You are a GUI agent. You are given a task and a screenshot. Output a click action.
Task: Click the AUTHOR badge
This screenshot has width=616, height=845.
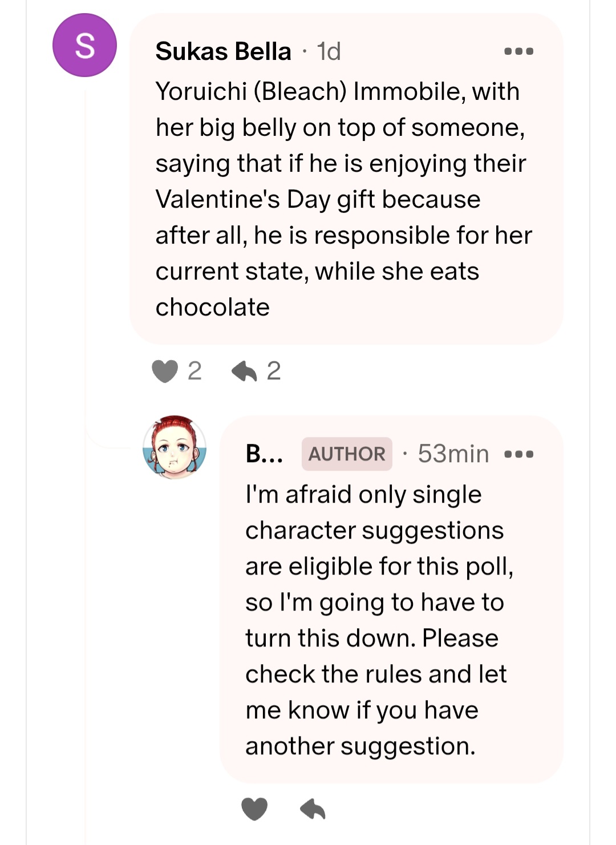click(x=347, y=454)
